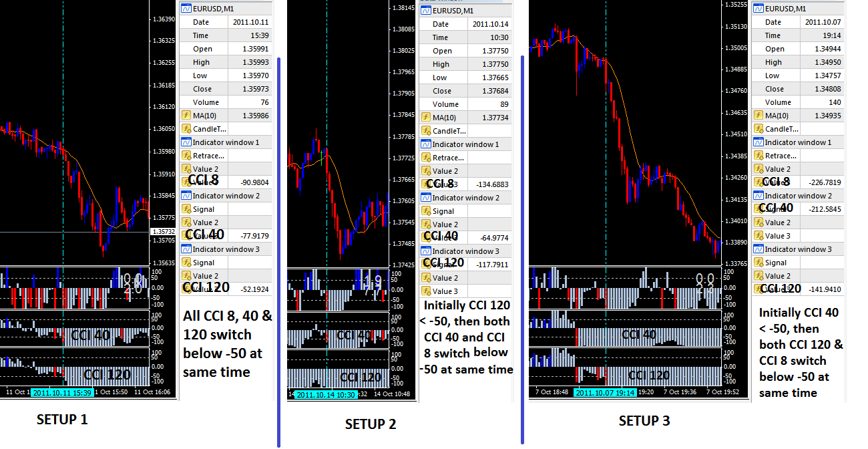Image resolution: width=868 pixels, height=449 pixels.
Task: Click EURUSD,M1 chart icon in 2011.10.07 data window
Action: tap(758, 9)
